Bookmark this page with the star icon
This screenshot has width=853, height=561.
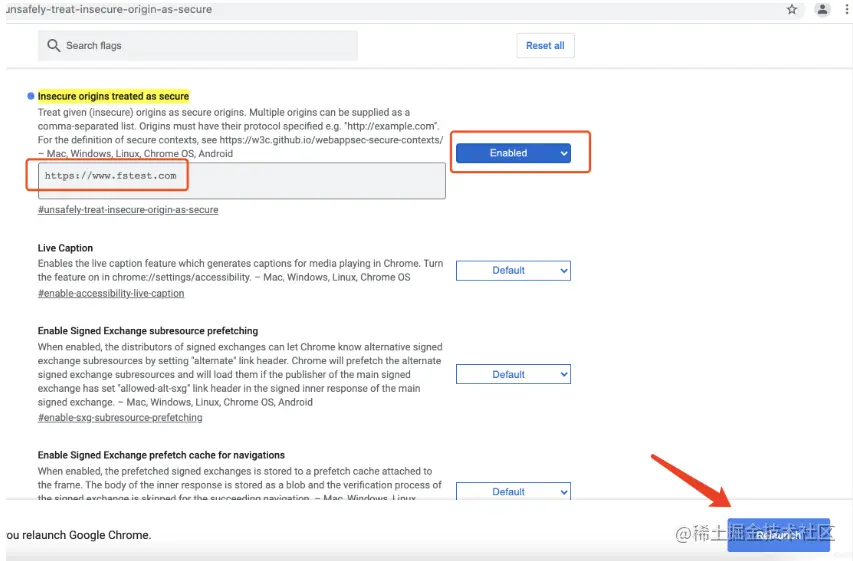[x=792, y=9]
